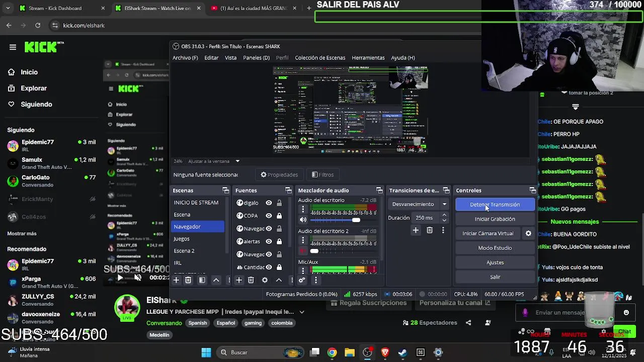
Task: Expand Mostrar más in Siguiendo list
Action: click(22, 234)
